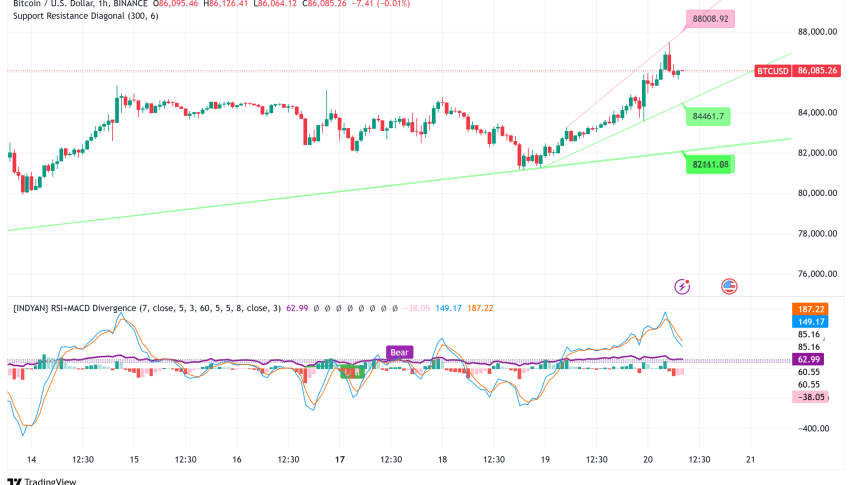This screenshot has width=852, height=485.
Task: Click the orange 187.22 indicator value tag
Action: pos(811,309)
